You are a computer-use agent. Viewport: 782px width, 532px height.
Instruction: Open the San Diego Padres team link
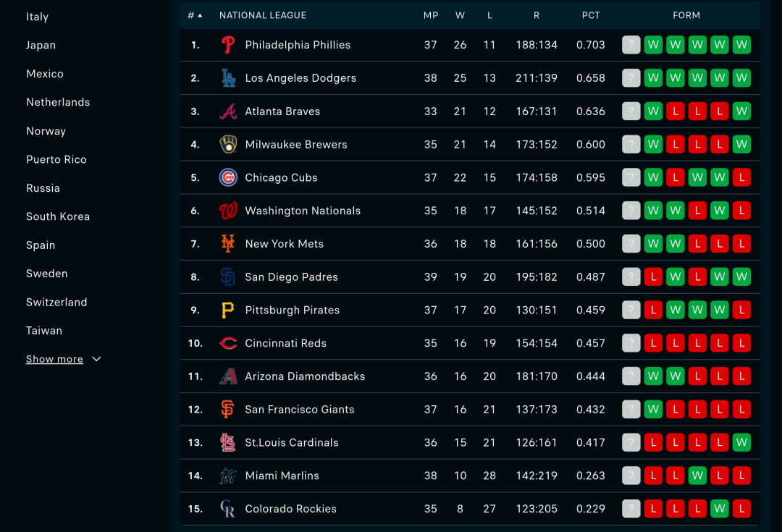click(x=291, y=277)
